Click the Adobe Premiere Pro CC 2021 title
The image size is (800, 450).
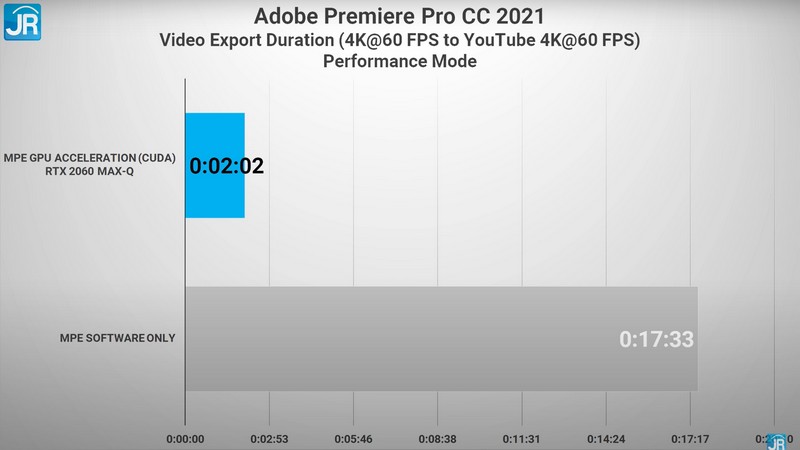400,16
